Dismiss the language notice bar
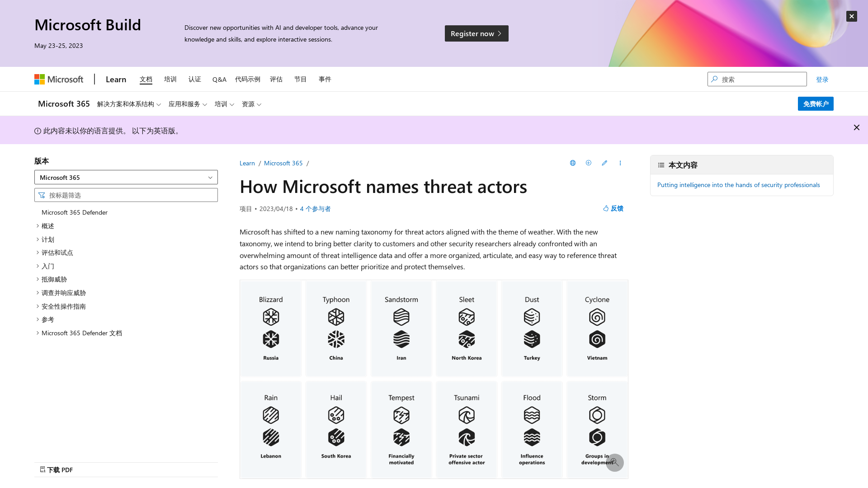The height and width of the screenshot is (488, 868). (x=856, y=128)
